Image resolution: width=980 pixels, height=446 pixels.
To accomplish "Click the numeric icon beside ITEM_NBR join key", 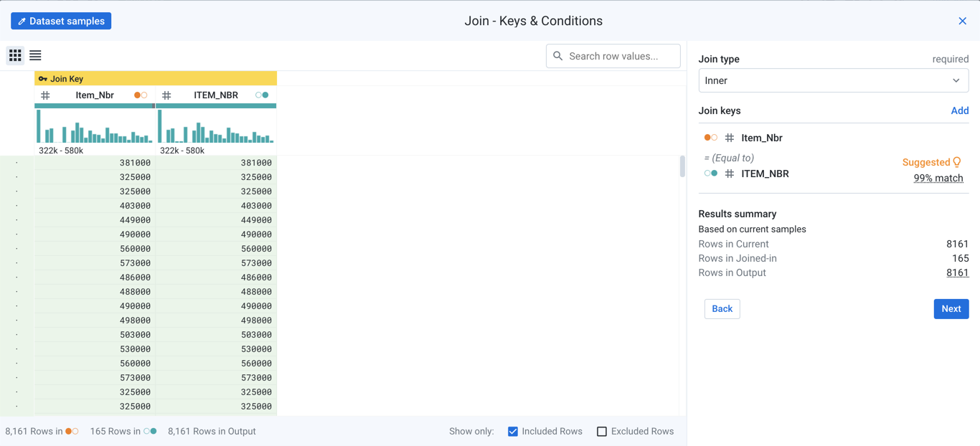I will (x=730, y=173).
